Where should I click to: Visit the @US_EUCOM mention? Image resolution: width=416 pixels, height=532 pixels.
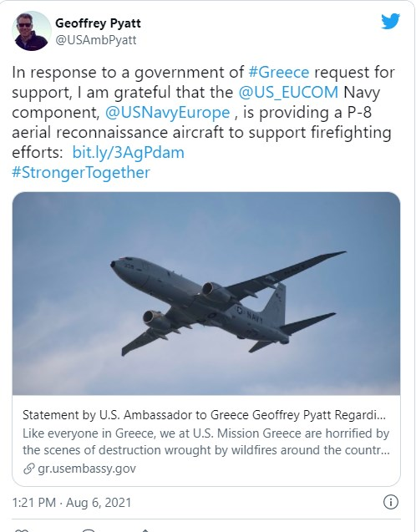tap(288, 92)
